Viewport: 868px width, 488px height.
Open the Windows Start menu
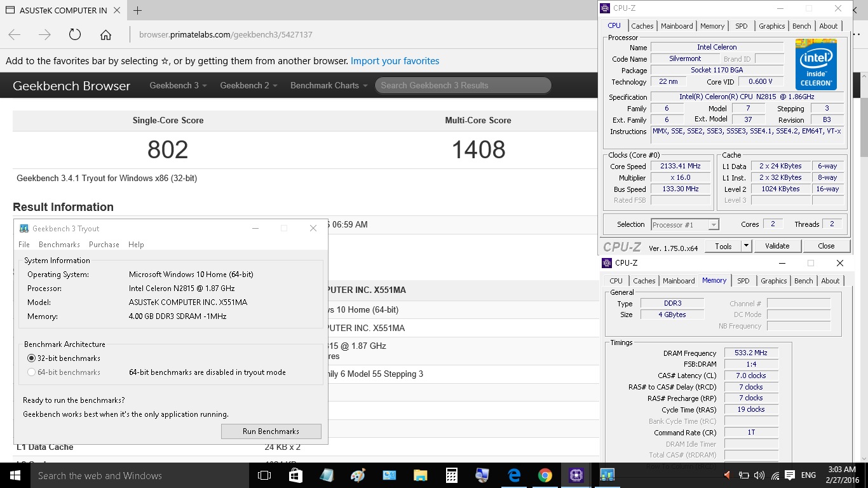click(x=15, y=475)
